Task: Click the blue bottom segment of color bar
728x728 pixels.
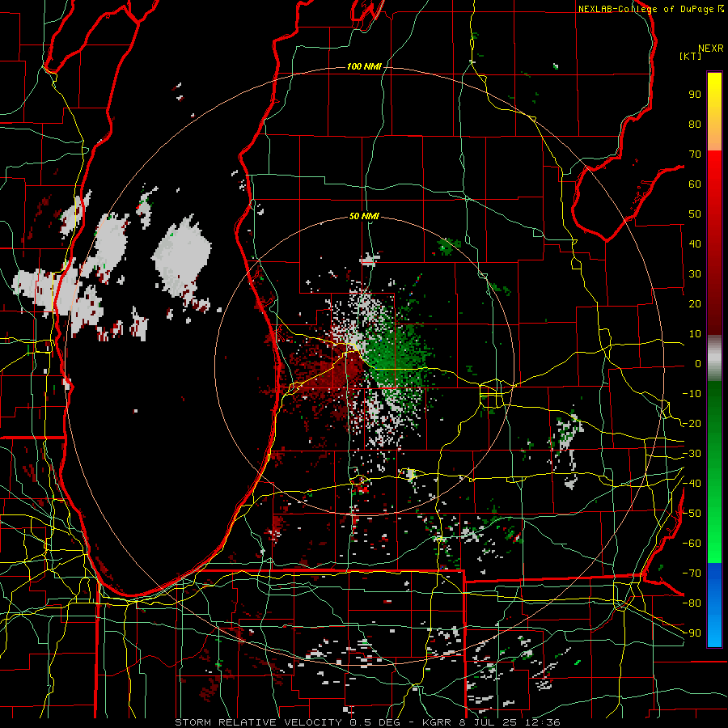Action: point(714,605)
